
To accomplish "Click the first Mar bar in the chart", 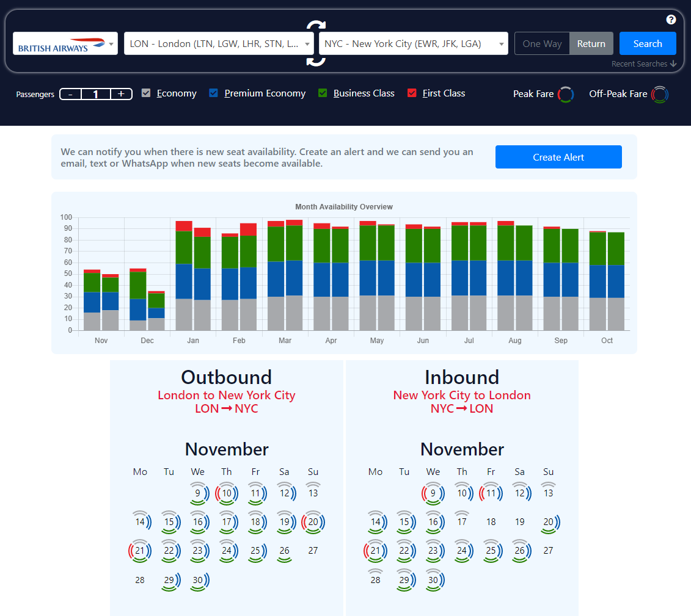I will point(276,275).
